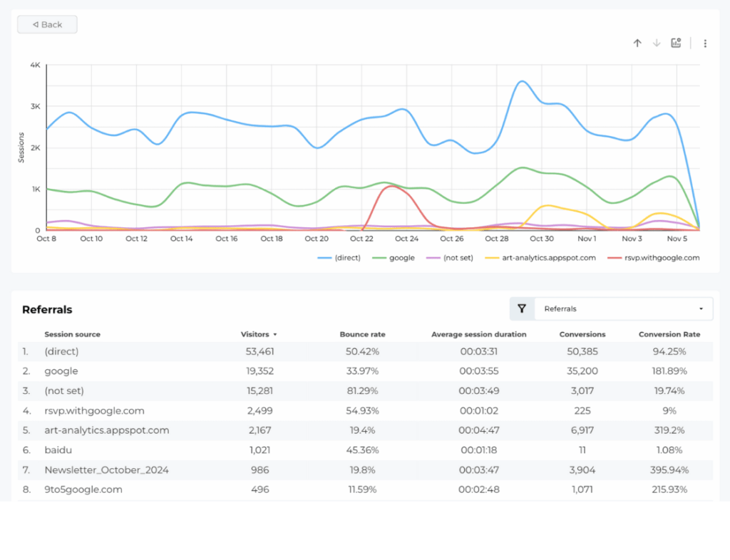Click the down arrow icon above the chart

click(656, 43)
